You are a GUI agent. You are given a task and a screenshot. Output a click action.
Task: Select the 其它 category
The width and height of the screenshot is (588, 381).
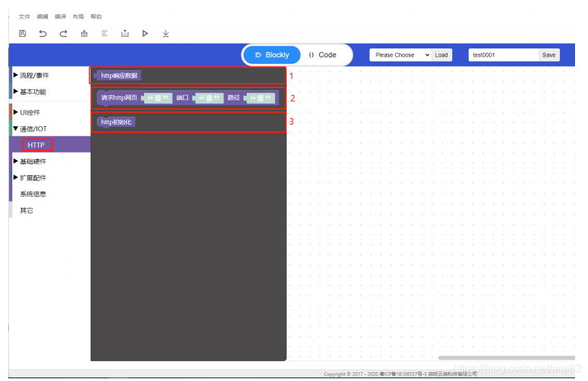(x=26, y=211)
